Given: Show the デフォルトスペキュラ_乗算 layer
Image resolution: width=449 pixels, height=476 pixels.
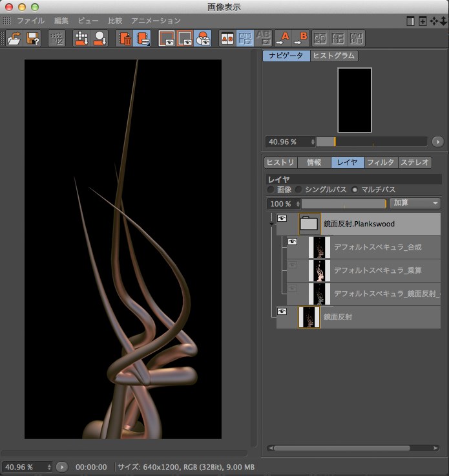Looking at the screenshot, I should point(292,265).
